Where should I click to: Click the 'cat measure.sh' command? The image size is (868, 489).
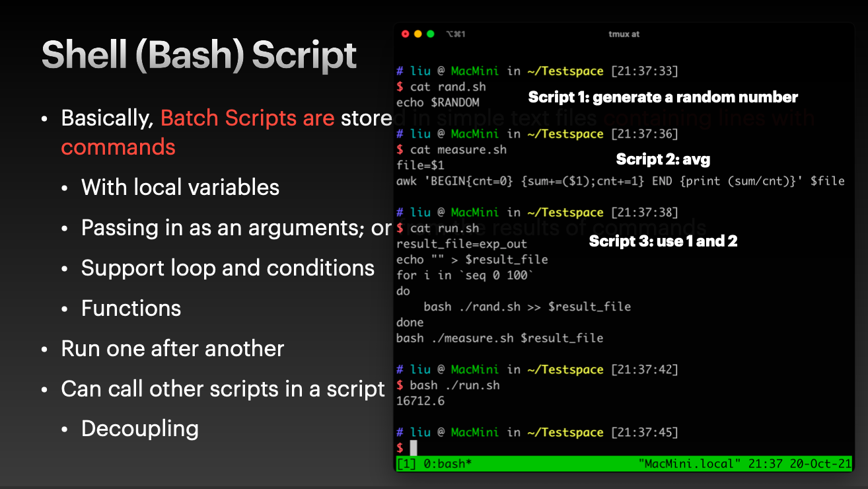(458, 149)
